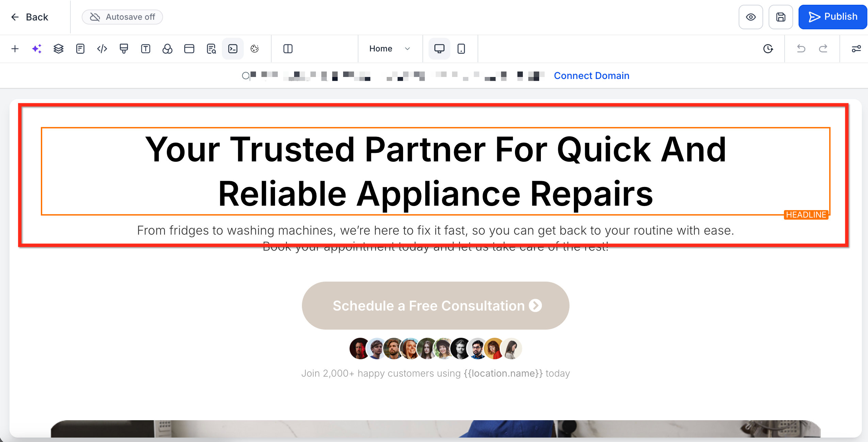Screen dimensions: 868x442
Task: Switch to desktop view mode
Action: click(439, 49)
